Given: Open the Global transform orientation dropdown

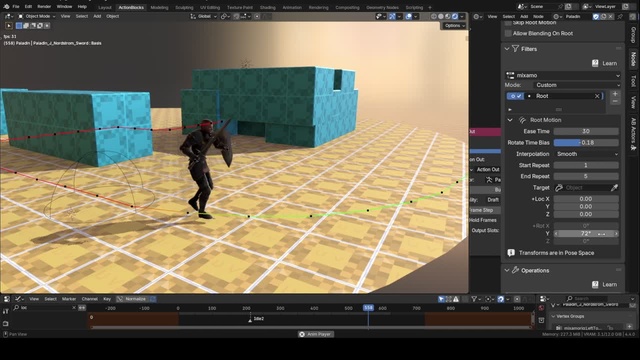Looking at the screenshot, I should click(x=204, y=16).
